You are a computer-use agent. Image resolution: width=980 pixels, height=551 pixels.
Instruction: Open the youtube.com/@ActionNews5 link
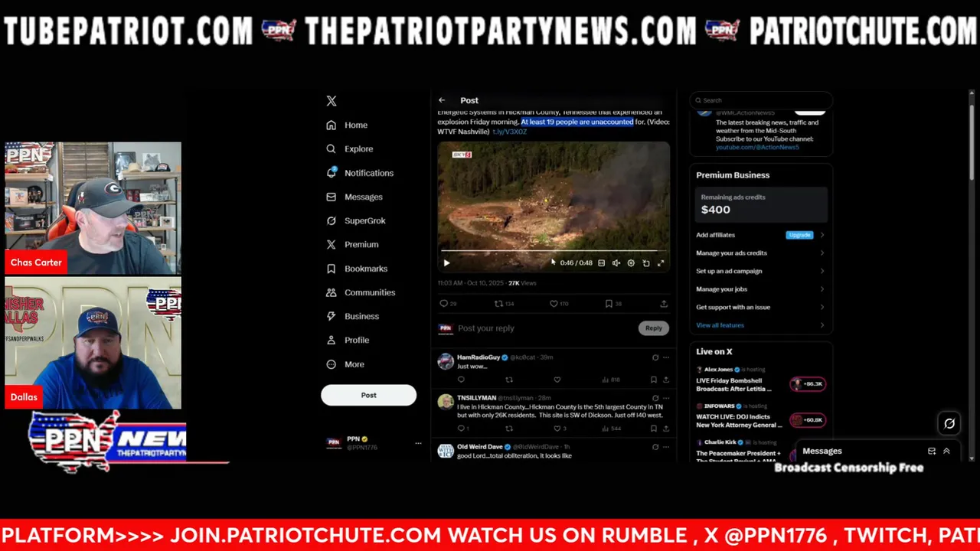point(757,147)
